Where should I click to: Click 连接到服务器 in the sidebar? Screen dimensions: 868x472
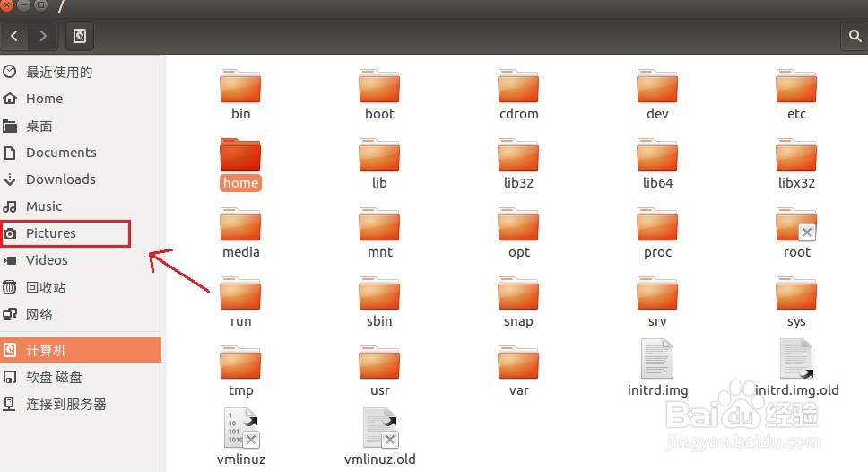tap(81, 405)
